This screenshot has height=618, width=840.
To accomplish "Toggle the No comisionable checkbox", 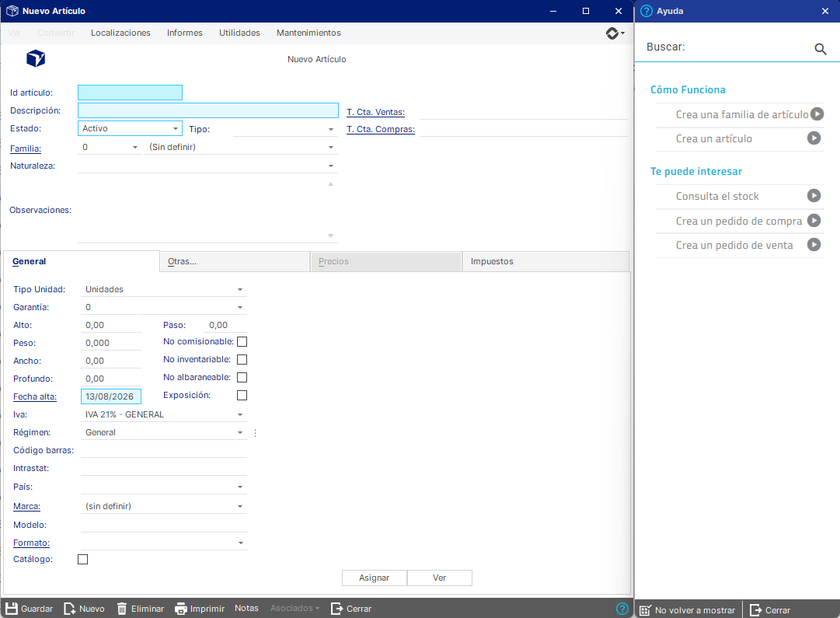I will pos(242,341).
